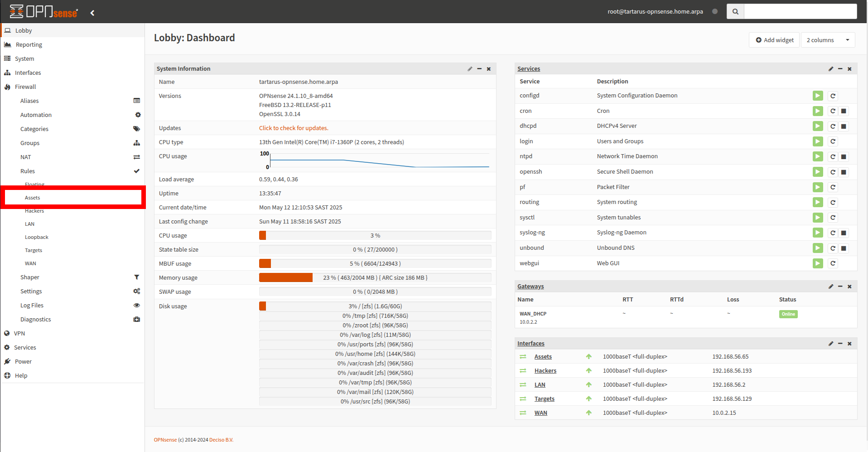Collapse the sidebar using the arrow toggle
This screenshot has width=868, height=452.
(92, 13)
